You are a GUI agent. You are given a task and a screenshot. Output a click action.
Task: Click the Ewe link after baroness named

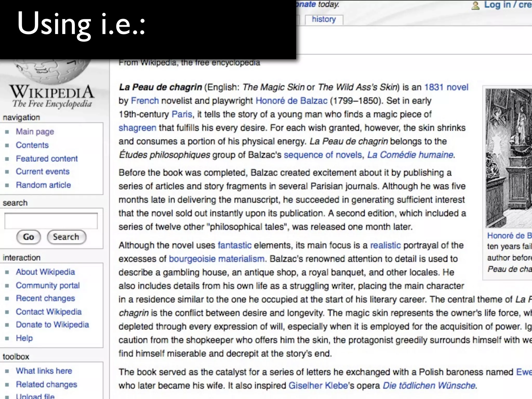tap(524, 372)
